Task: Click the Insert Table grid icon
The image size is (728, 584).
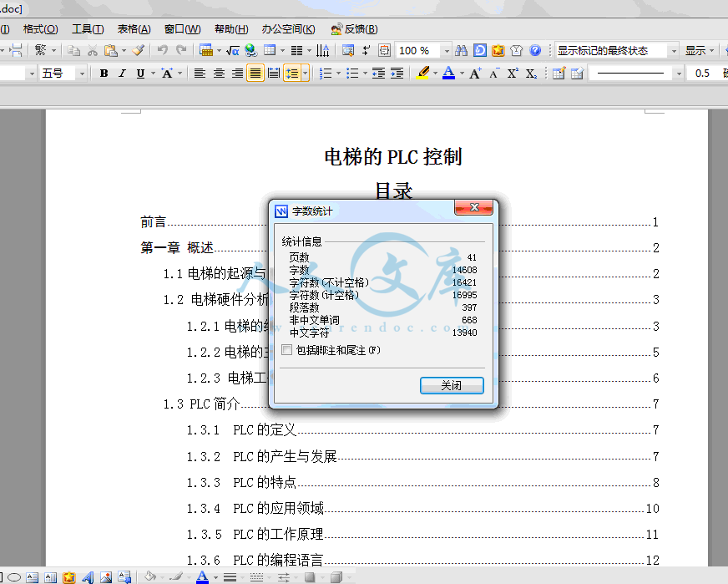Action: (x=270, y=50)
